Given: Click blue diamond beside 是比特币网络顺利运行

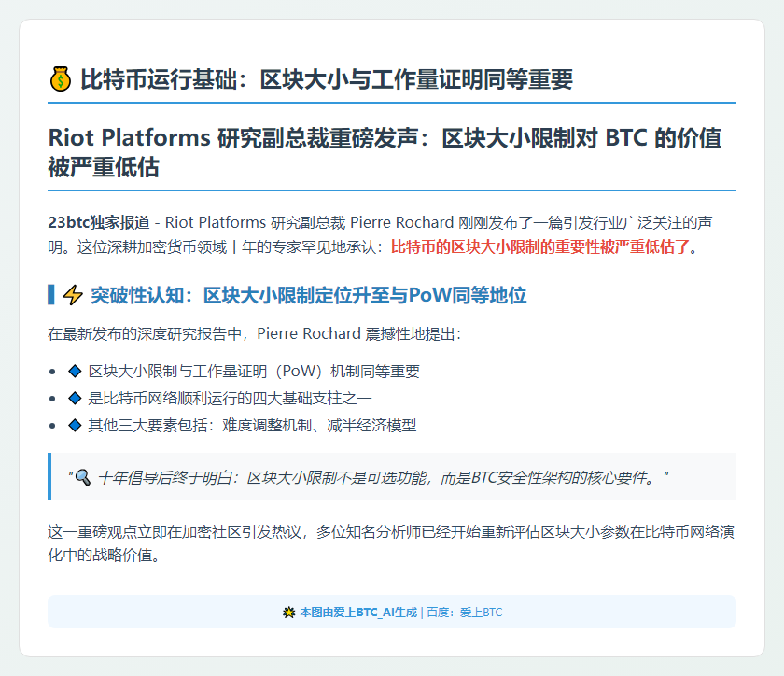Looking at the screenshot, I should [x=75, y=398].
